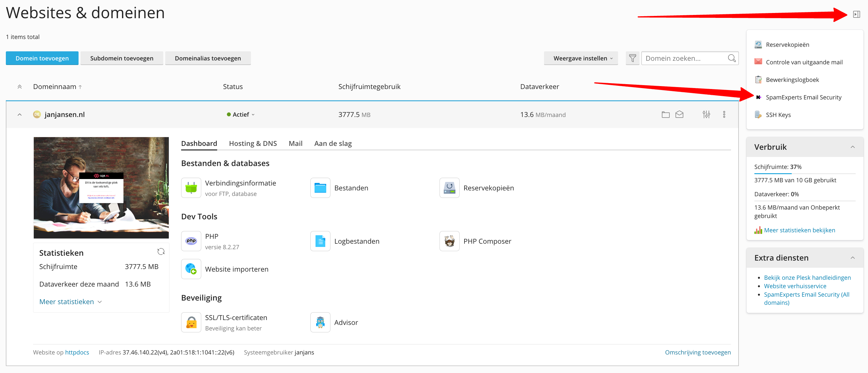Switch to the Hosting & DNS tab
Viewport: 868px width, 373px height.
(253, 144)
